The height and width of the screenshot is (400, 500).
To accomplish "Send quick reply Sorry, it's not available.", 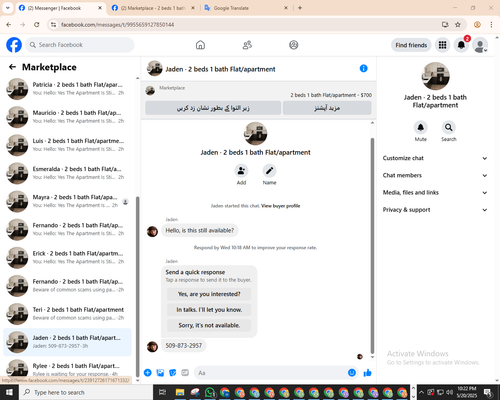I will click(209, 325).
